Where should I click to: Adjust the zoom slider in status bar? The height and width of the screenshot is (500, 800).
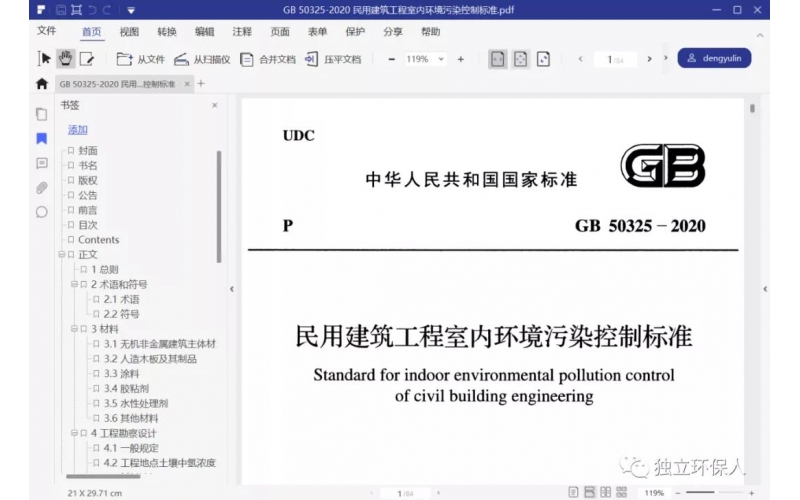click(x=714, y=493)
